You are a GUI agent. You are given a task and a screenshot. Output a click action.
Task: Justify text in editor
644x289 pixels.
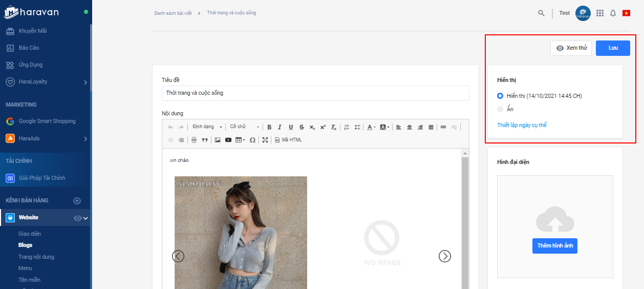tap(431, 127)
